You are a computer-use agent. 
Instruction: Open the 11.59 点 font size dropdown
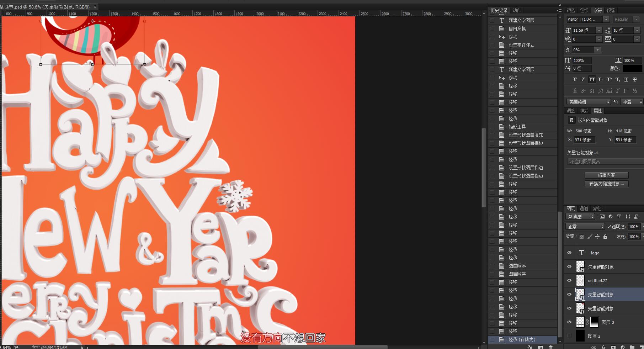click(599, 30)
